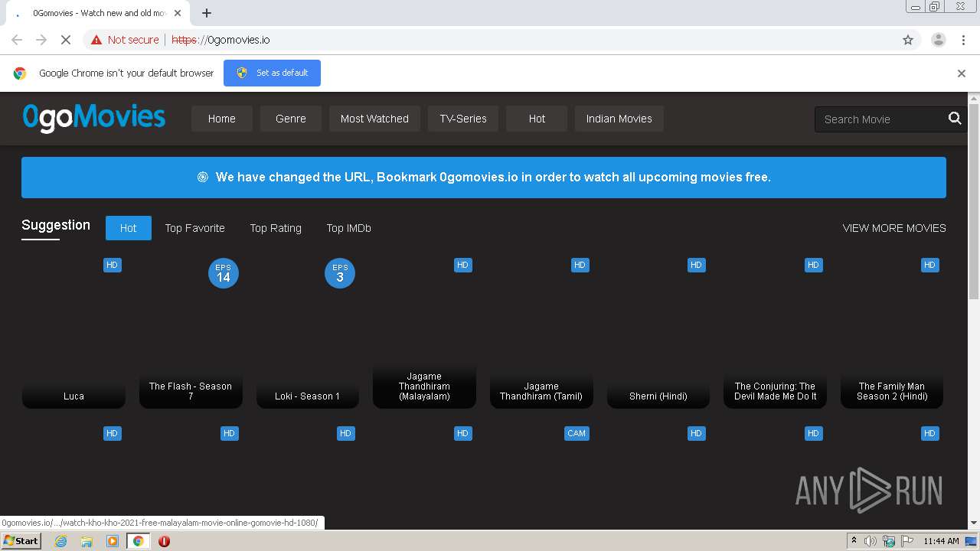Image resolution: width=980 pixels, height=551 pixels.
Task: Click the Not secure warning icon
Action: pos(96,40)
